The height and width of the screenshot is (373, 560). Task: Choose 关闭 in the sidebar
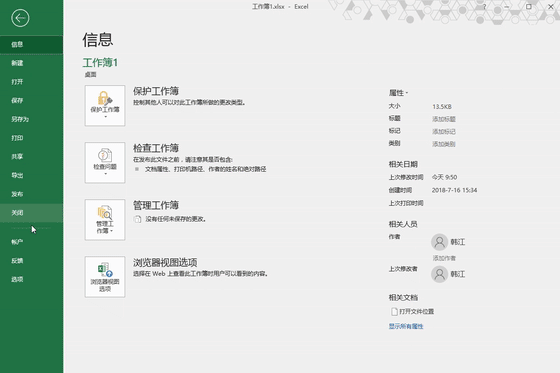pos(31,213)
